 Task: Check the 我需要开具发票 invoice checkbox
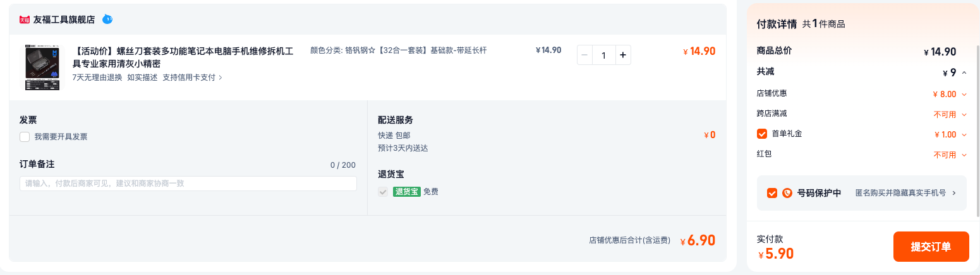click(25, 137)
